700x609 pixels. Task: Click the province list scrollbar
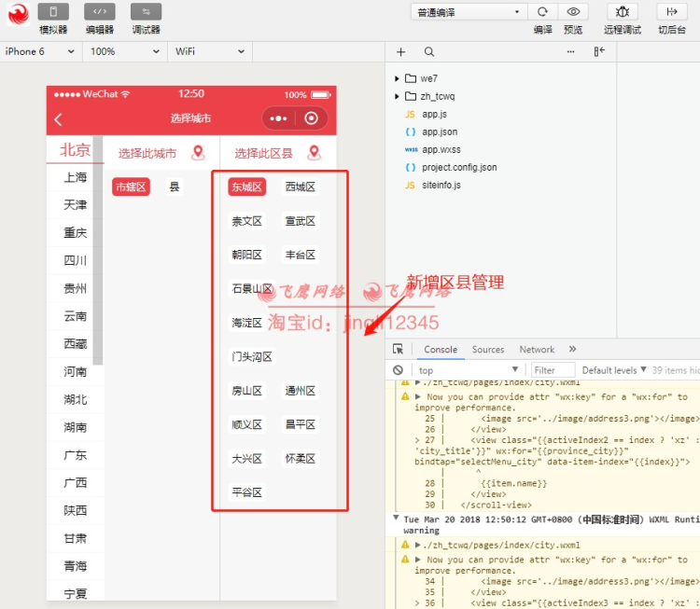[x=98, y=250]
